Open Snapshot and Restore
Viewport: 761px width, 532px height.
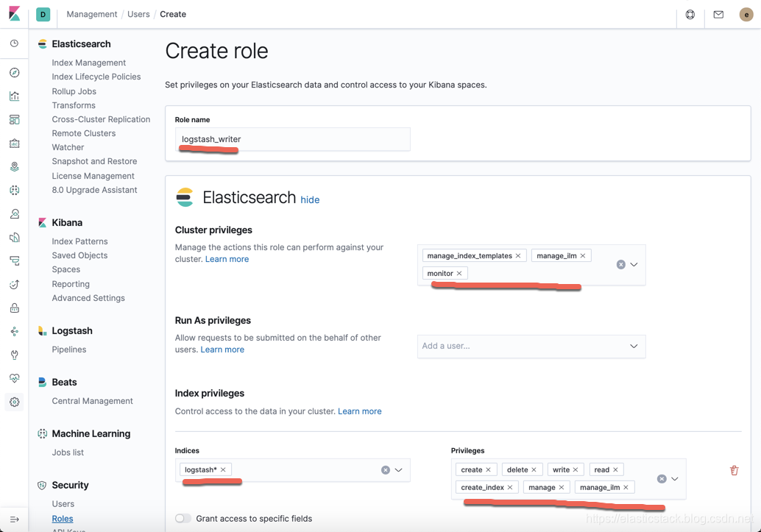click(94, 161)
